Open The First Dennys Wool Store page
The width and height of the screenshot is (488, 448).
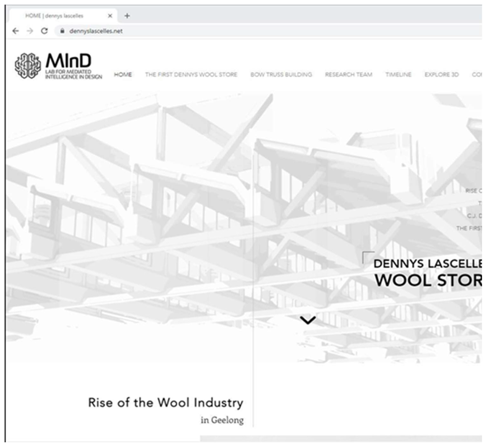click(x=191, y=74)
